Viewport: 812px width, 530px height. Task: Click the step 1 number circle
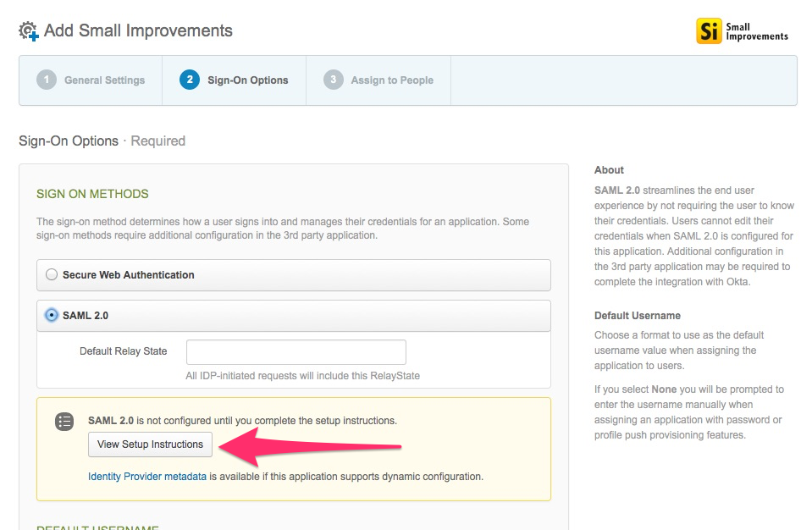point(47,80)
